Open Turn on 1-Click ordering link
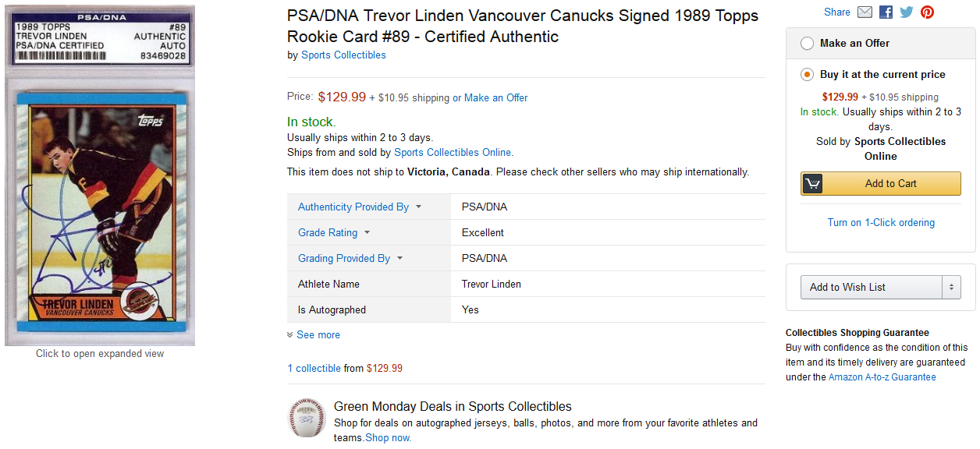The height and width of the screenshot is (449, 980). pos(880,223)
